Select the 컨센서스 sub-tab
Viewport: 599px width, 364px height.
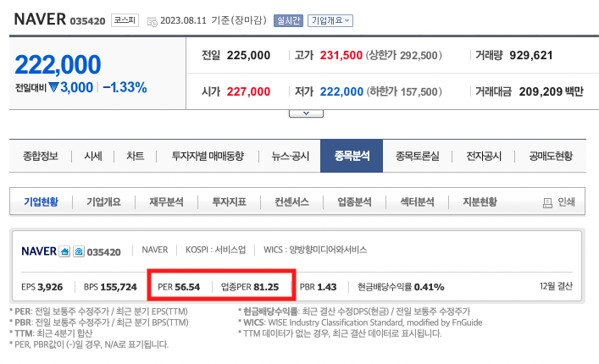point(291,201)
